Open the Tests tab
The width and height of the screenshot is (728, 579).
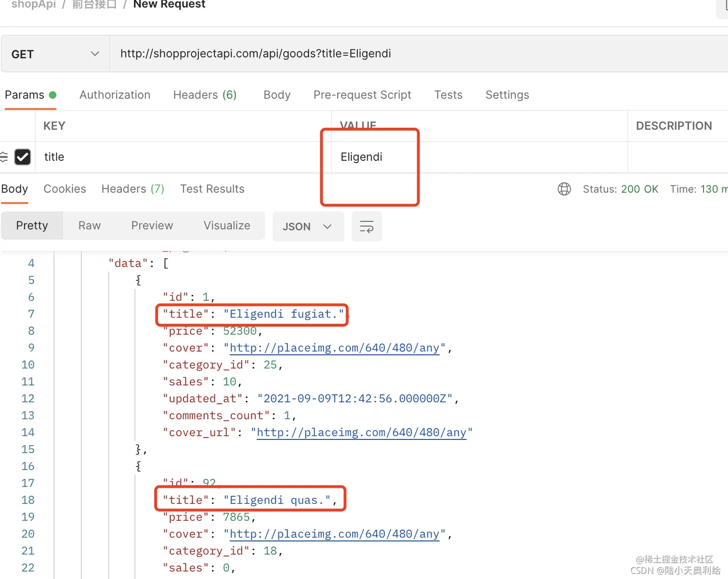tap(448, 95)
